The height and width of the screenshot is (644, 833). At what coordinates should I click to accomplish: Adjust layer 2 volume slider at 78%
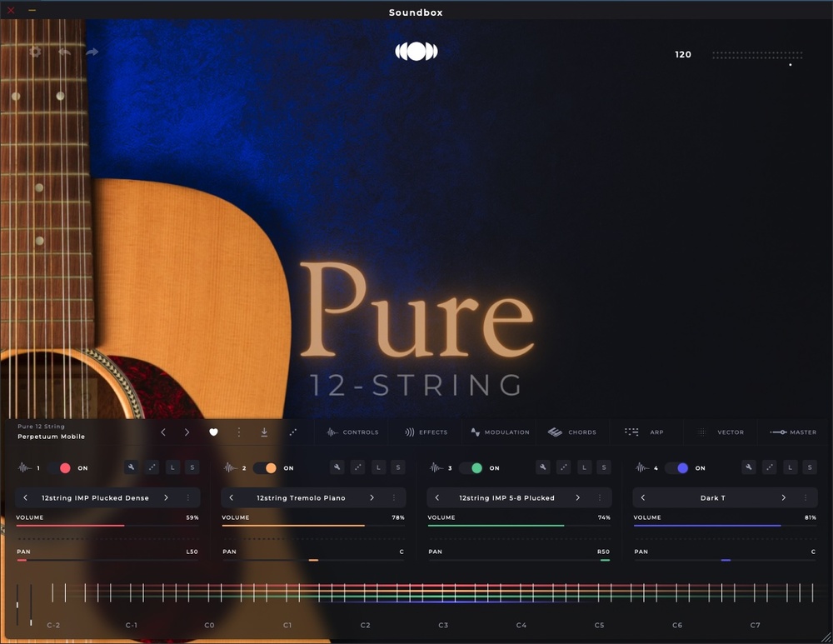[313, 526]
